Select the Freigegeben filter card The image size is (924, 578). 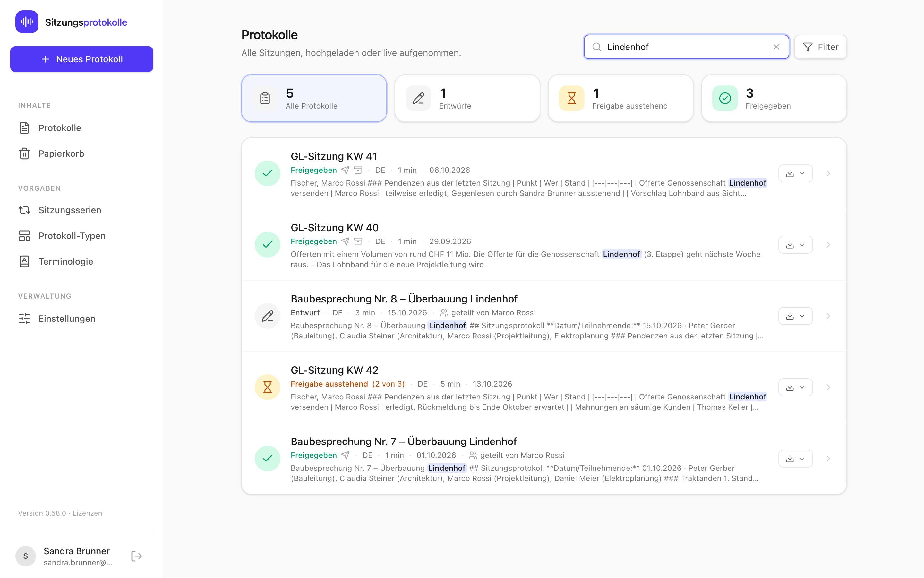pyautogui.click(x=774, y=98)
